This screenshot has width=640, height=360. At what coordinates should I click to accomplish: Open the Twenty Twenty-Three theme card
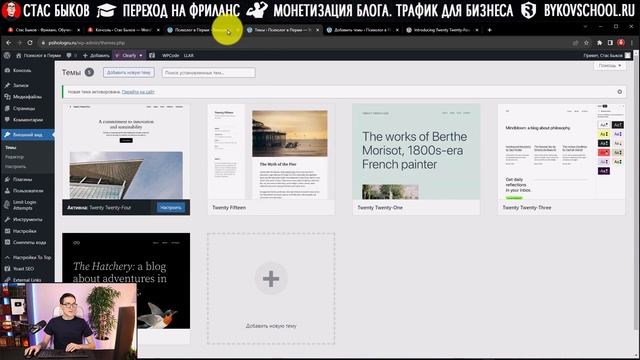[x=561, y=159]
